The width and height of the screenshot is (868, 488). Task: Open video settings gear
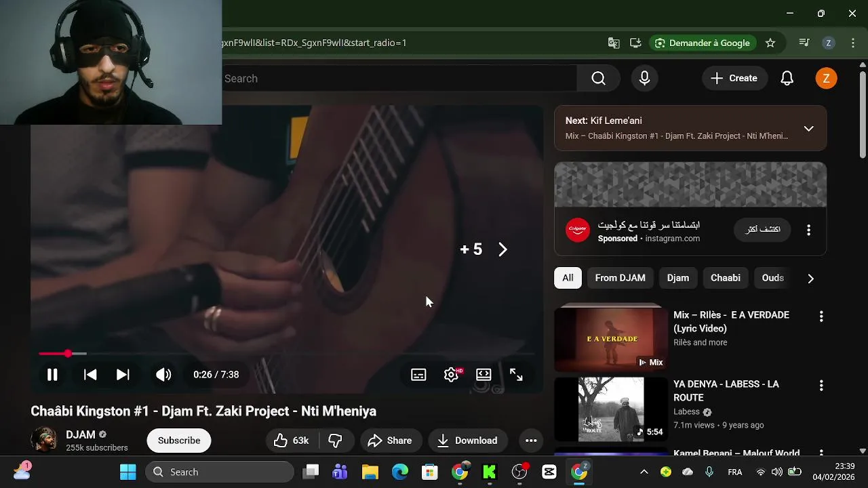[x=452, y=374]
